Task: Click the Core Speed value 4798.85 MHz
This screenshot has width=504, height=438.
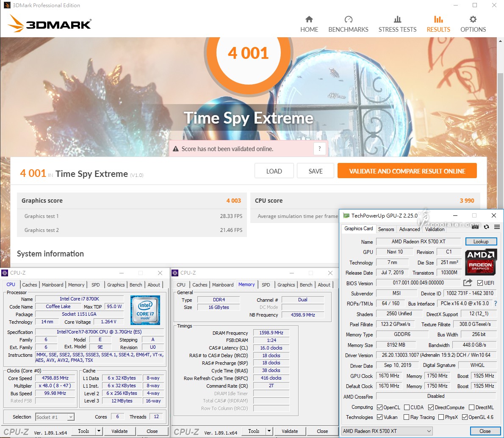Action: [55, 378]
